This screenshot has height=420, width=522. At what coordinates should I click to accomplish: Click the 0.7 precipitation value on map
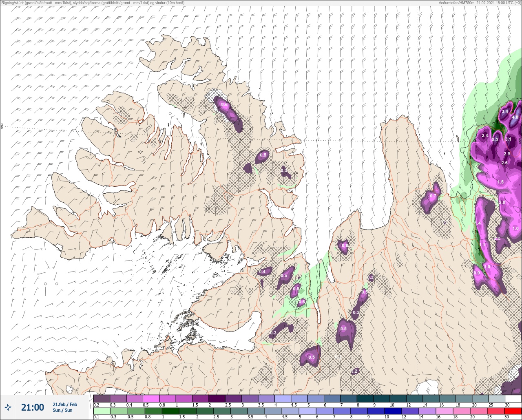[433, 196]
